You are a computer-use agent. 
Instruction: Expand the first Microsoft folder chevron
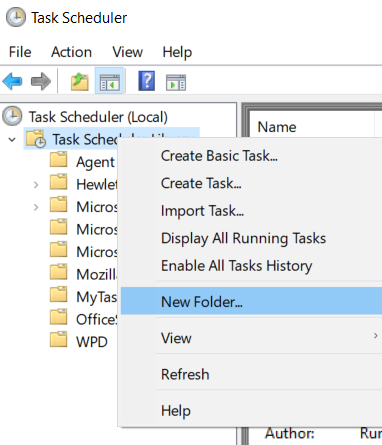pyautogui.click(x=36, y=207)
